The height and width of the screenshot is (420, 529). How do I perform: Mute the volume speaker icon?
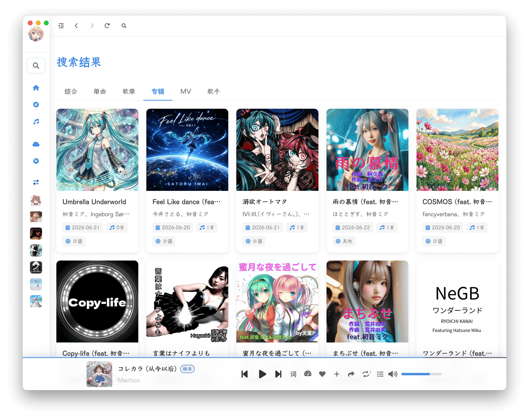(x=393, y=374)
